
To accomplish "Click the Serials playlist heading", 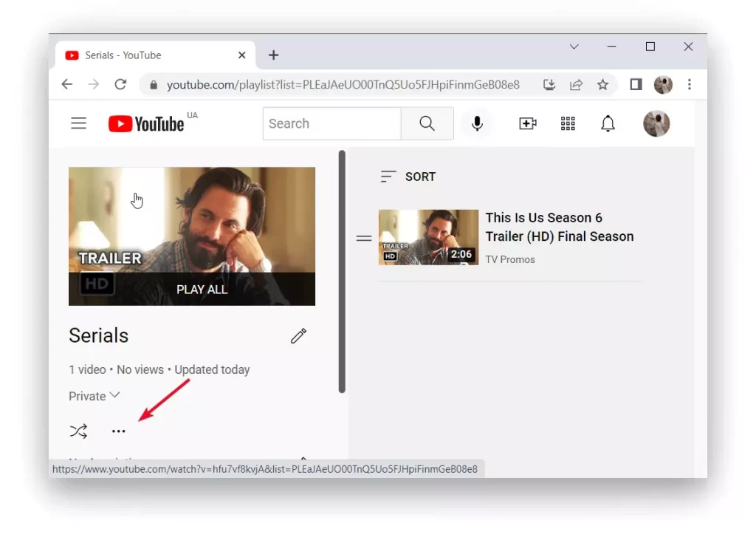I will click(x=98, y=336).
